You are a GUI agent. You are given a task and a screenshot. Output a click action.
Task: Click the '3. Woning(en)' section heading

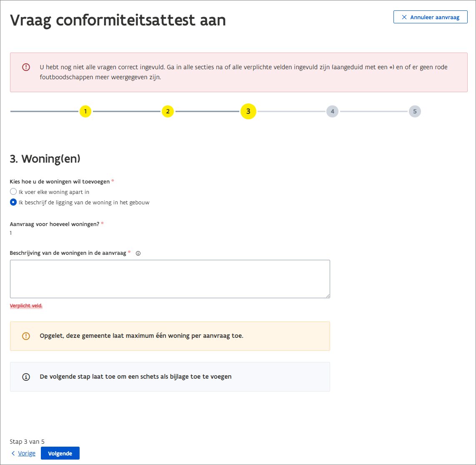click(x=45, y=159)
